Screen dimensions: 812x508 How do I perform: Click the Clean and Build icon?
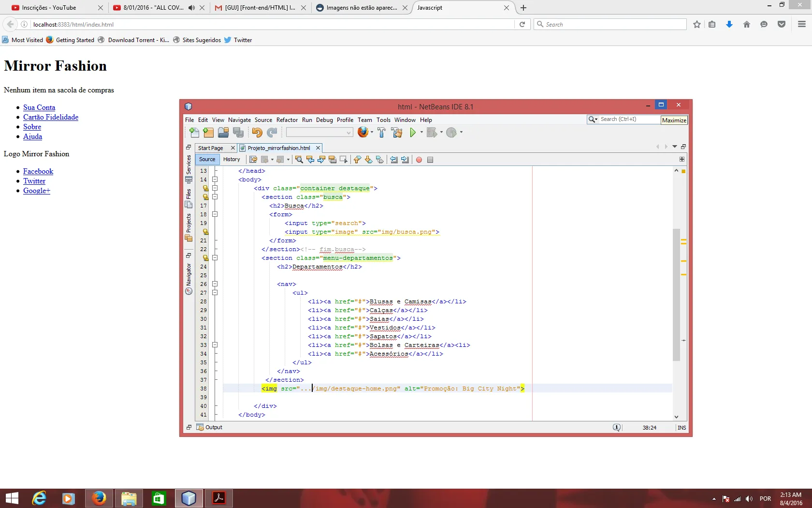point(397,133)
